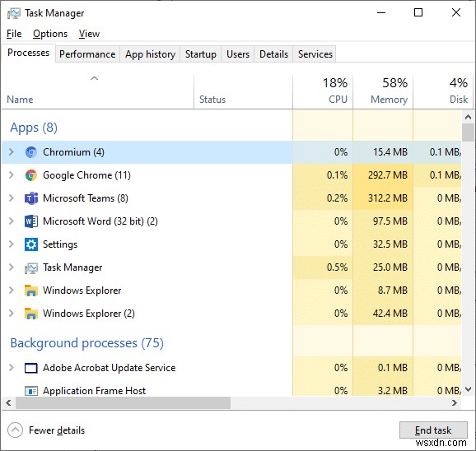Screen dimensions: 476x451
Task: Click the Task Manager title bar icon
Action: [x=14, y=13]
